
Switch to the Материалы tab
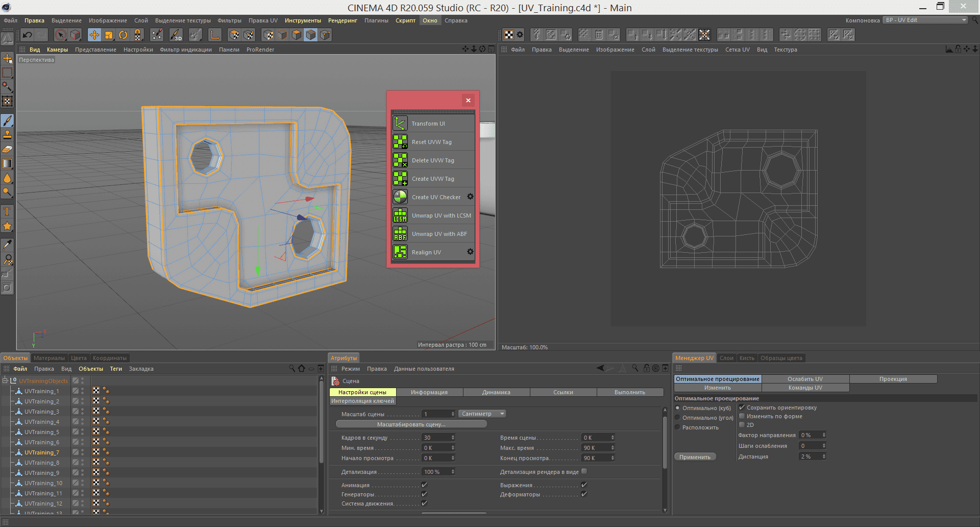[49, 358]
